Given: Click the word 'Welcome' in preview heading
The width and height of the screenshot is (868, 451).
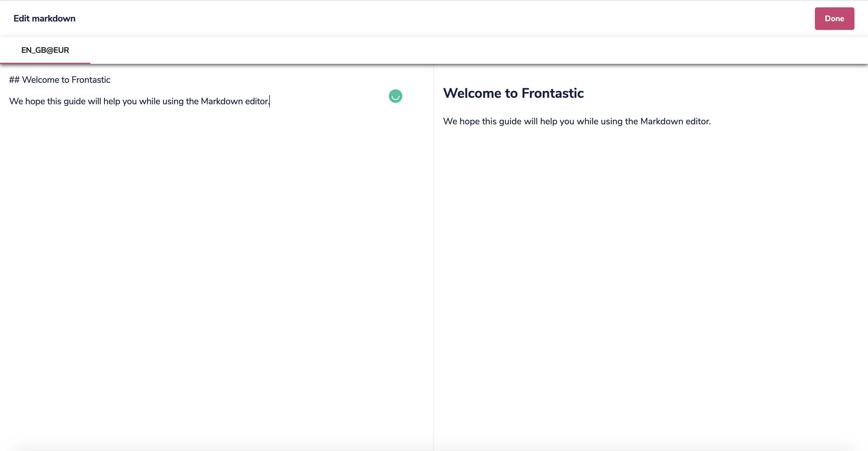Looking at the screenshot, I should click(x=472, y=93).
